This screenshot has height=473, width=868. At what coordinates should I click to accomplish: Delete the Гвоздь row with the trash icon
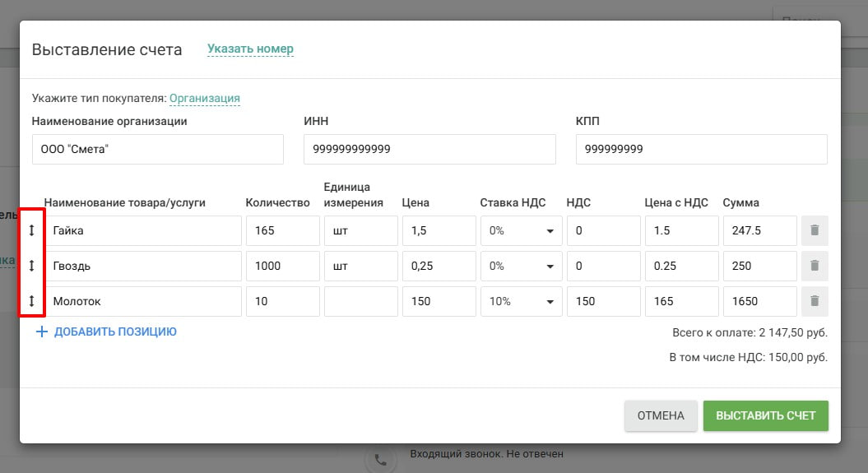(x=815, y=266)
